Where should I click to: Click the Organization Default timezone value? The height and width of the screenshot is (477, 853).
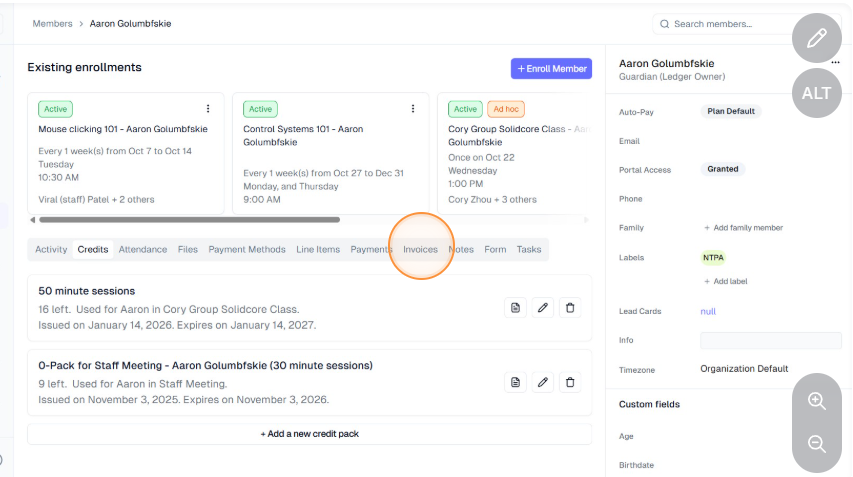(x=744, y=369)
